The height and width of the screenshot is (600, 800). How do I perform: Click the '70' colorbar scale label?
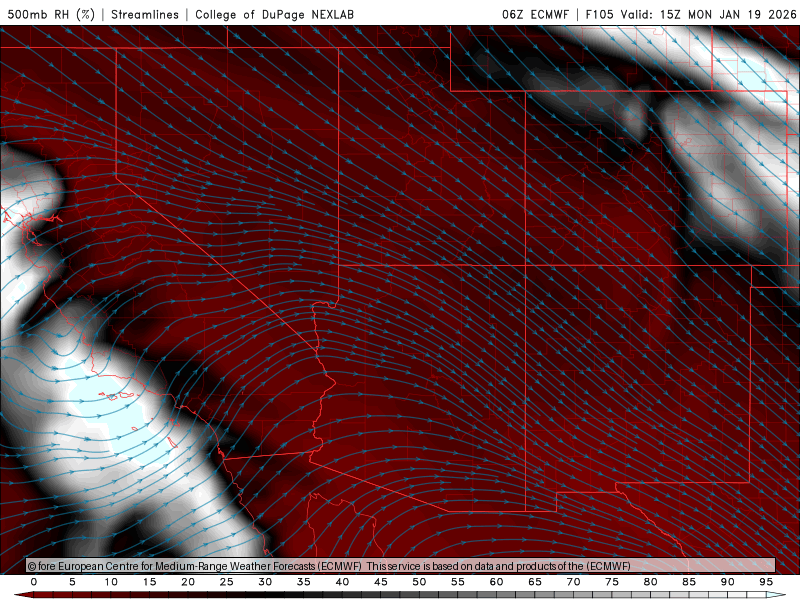point(573,582)
